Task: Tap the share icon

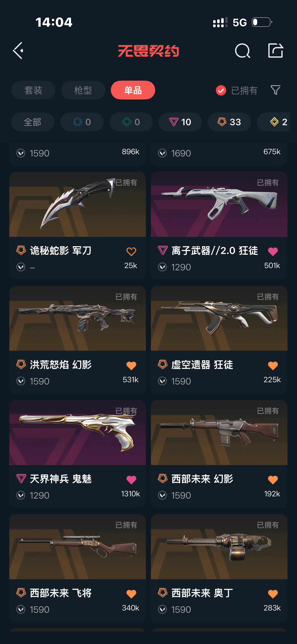Action: [x=275, y=50]
